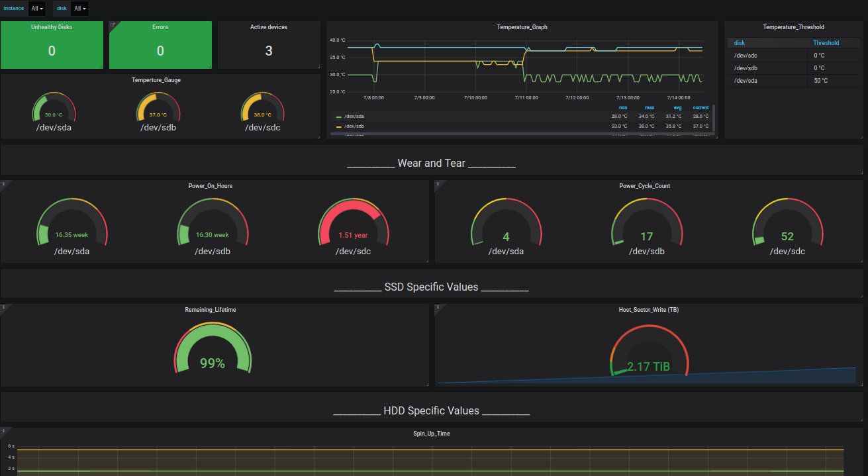
Task: Open the Active devices panel title menu
Action: pos(269,27)
